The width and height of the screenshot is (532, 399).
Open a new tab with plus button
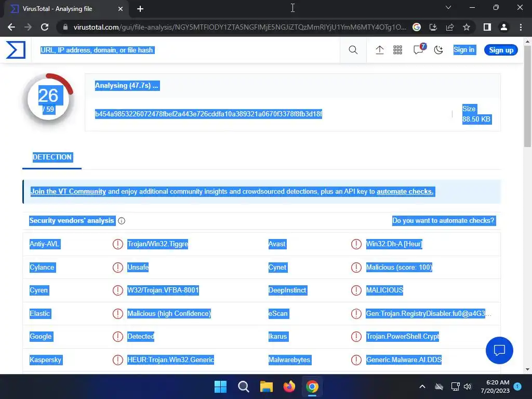pyautogui.click(x=140, y=9)
